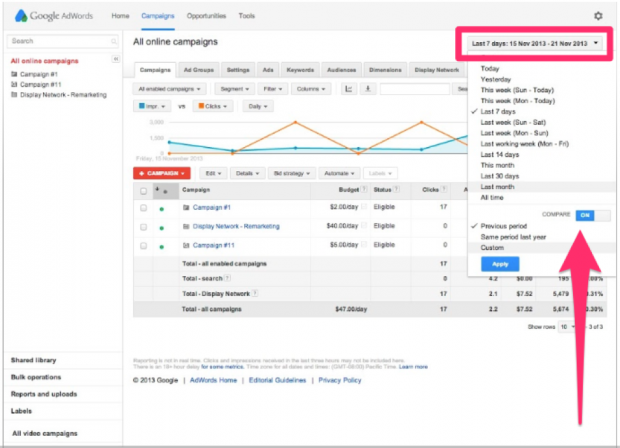Viewport: 620px width, 448px height.
Task: Click help icon next to Total - Display Network
Action: click(x=255, y=293)
